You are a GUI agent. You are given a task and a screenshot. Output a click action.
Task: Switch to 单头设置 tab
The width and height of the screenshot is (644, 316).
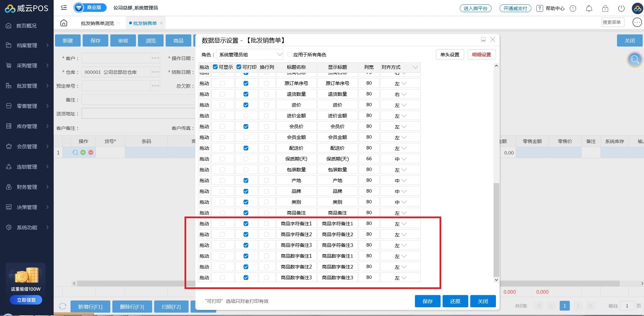pyautogui.click(x=450, y=55)
